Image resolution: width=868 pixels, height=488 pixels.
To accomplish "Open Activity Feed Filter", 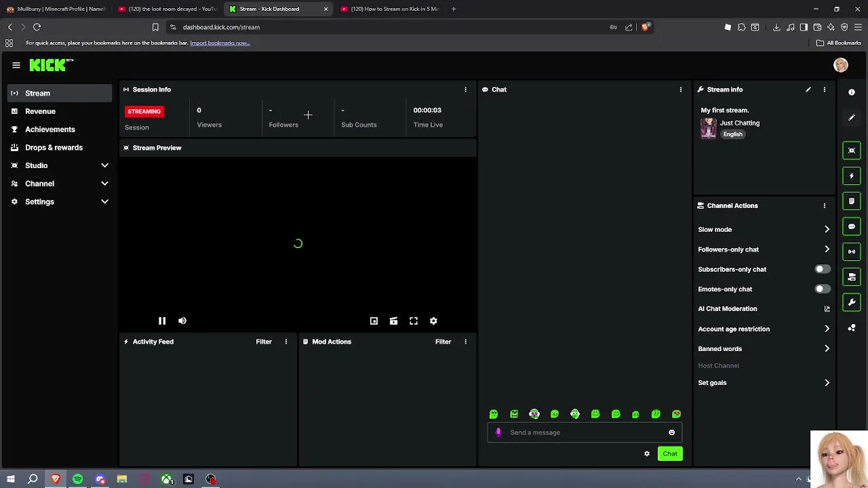I will (x=264, y=342).
